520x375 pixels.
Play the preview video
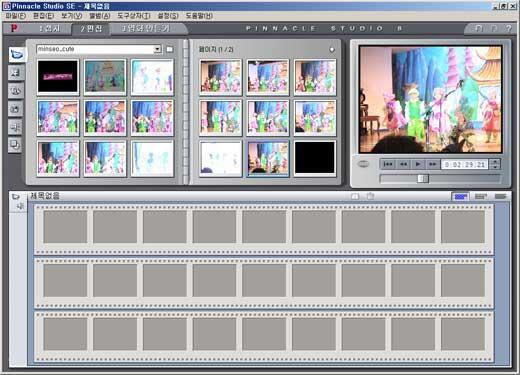418,164
